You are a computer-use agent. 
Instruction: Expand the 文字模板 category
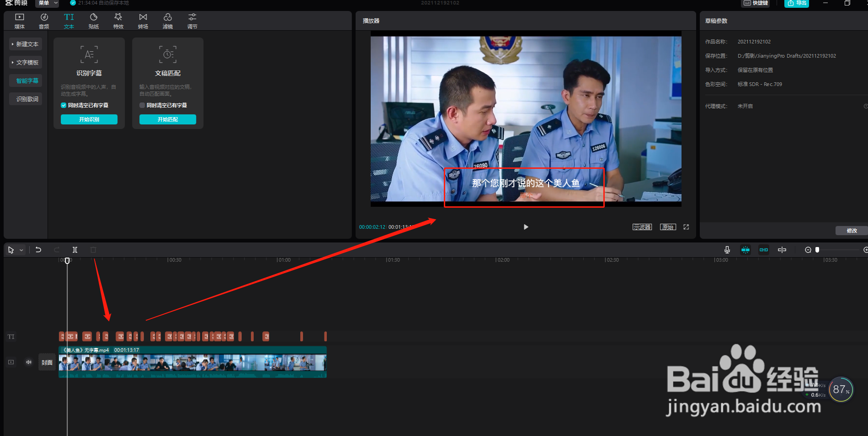click(26, 62)
